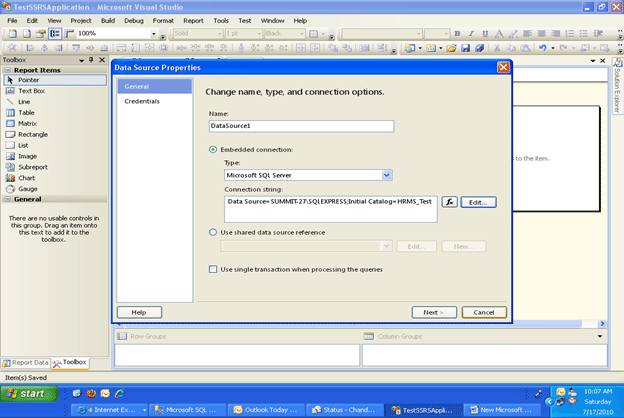Enable Use single transaction checkbox
This screenshot has width=624, height=418.
coord(213,270)
